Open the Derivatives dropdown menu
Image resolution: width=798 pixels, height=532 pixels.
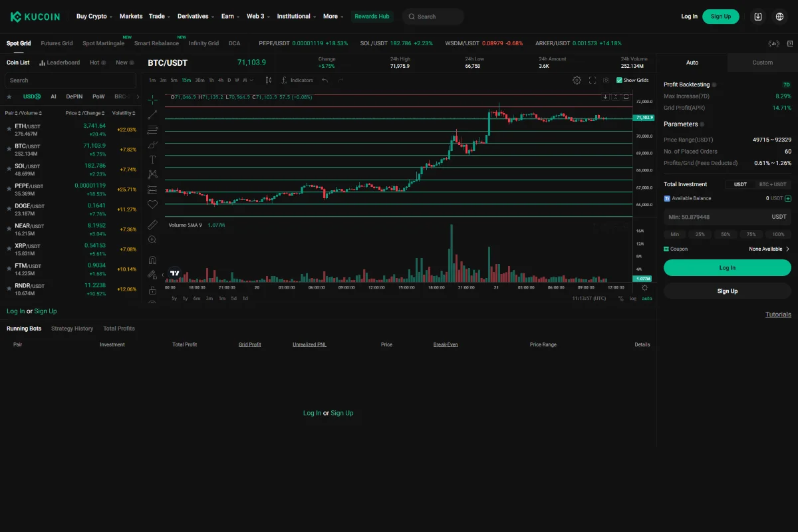pyautogui.click(x=195, y=16)
